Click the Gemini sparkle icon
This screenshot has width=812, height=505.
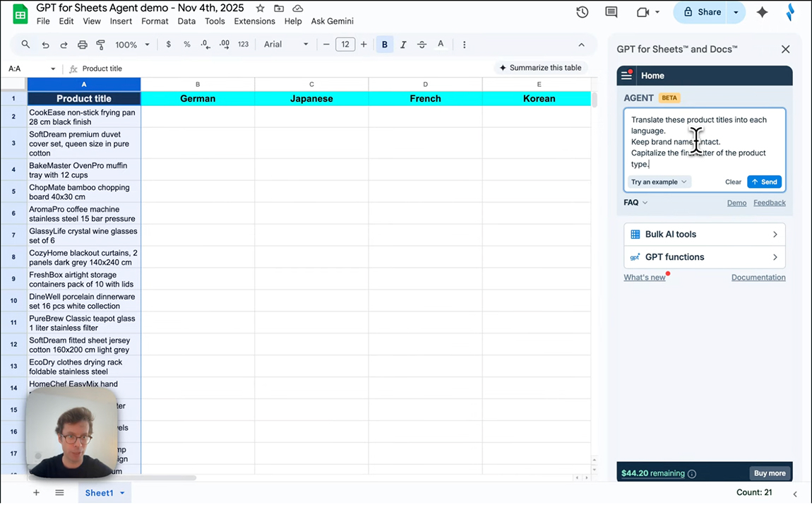point(762,12)
